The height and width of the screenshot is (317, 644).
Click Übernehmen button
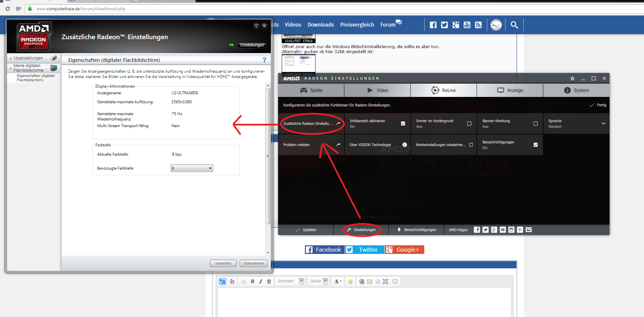[254, 263]
